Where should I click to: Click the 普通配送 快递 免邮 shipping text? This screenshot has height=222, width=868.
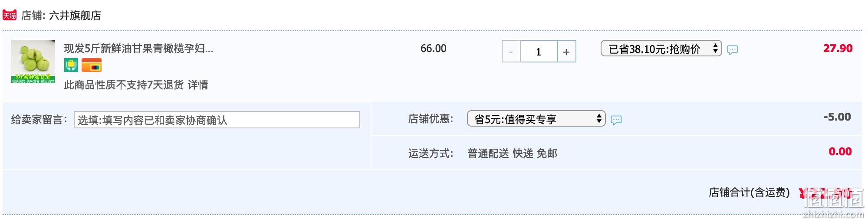(x=512, y=153)
